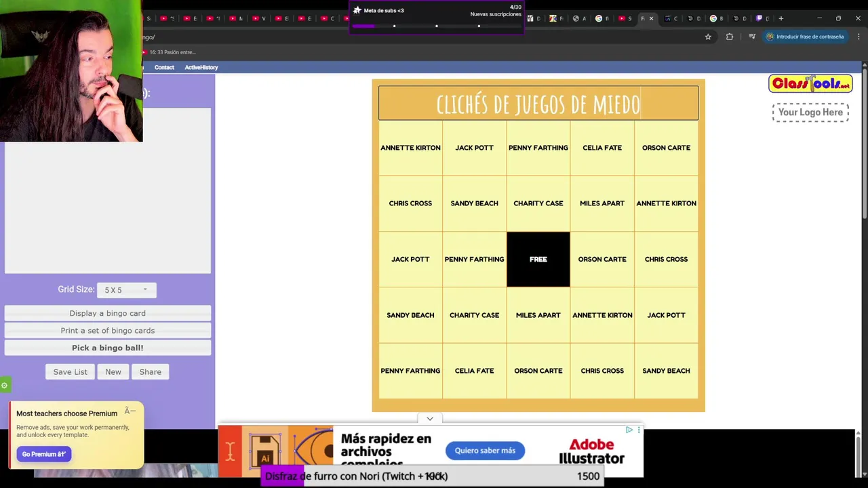Image resolution: width=868 pixels, height=488 pixels.
Task: Click Pick a bingo ball button
Action: (107, 348)
